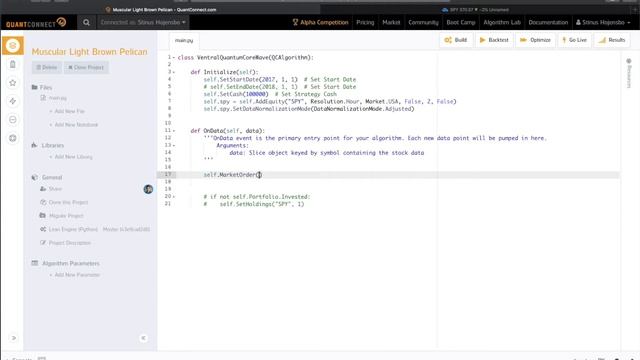Click the search magnifier icon
This screenshot has width=640, height=360.
click(86, 22)
